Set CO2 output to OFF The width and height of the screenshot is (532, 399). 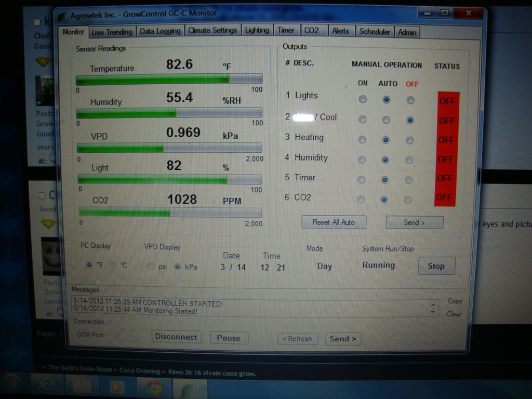click(407, 200)
